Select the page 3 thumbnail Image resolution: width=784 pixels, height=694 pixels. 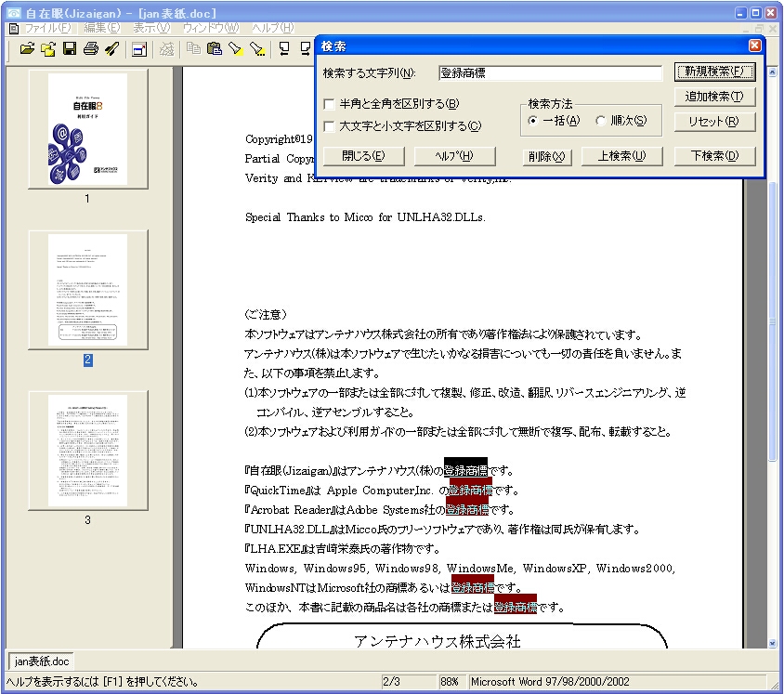pos(88,451)
